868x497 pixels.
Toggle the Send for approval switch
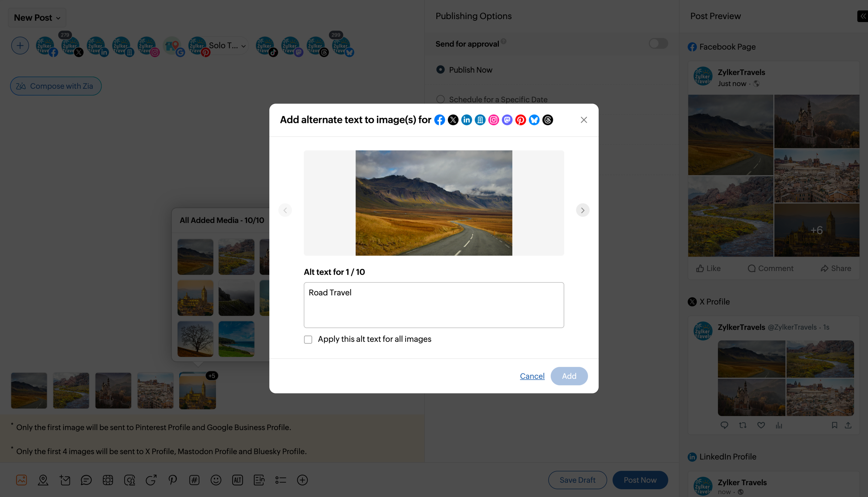click(x=658, y=44)
